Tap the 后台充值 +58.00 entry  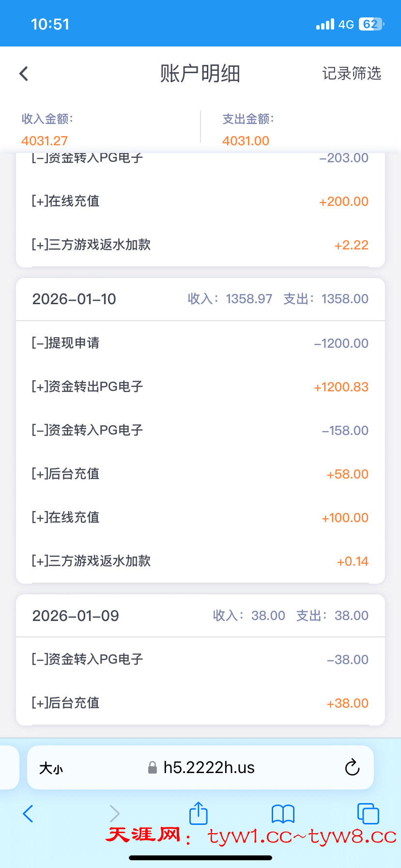pos(200,474)
